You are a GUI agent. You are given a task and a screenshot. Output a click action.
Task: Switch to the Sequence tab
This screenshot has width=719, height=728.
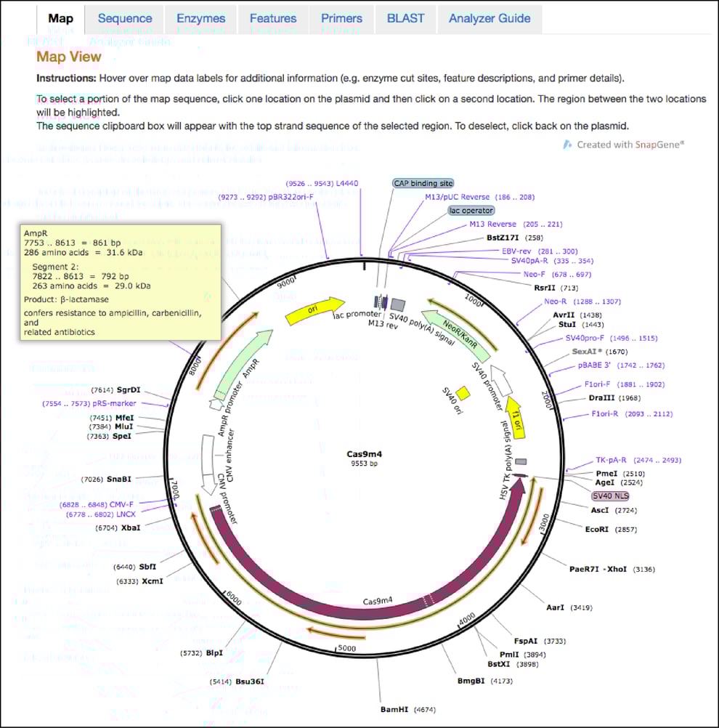[124, 18]
